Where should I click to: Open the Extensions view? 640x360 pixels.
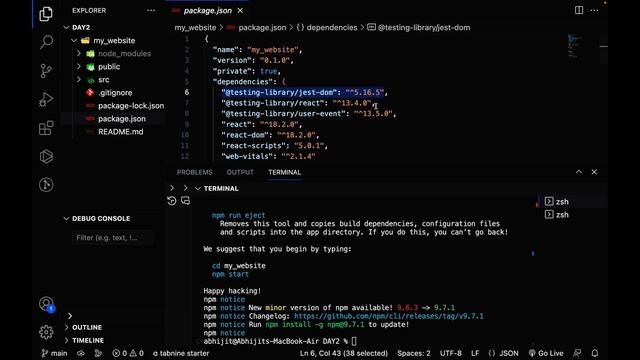46,128
